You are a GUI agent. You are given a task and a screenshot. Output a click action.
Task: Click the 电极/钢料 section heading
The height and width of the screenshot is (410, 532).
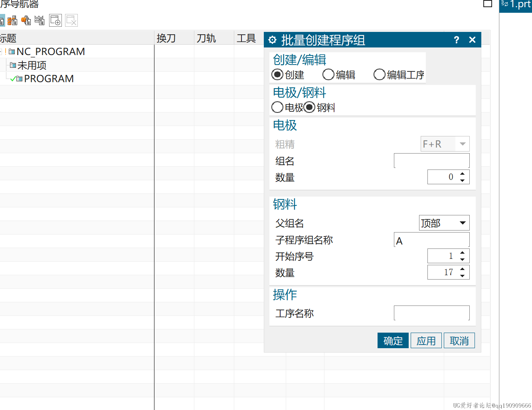pos(300,93)
